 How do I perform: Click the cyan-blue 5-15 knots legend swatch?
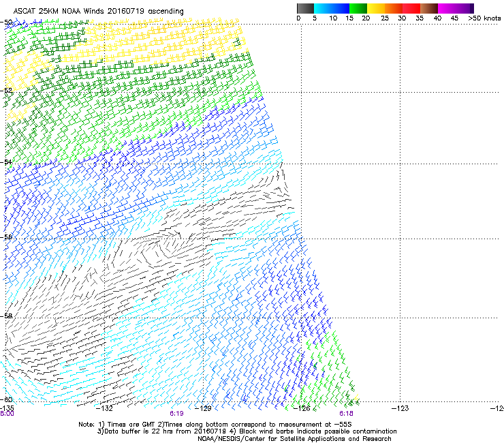pyautogui.click(x=332, y=8)
